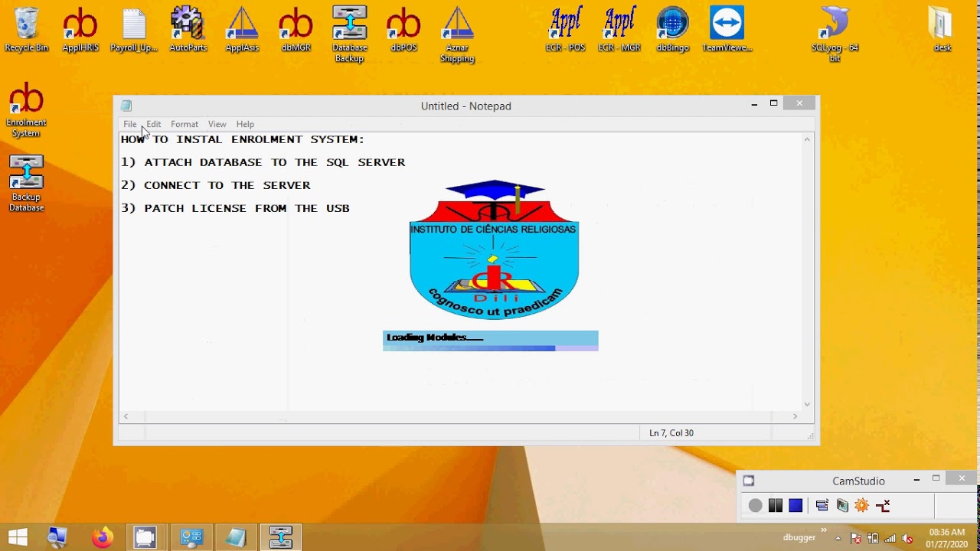Open the Notepad Edit menu
Screen dimensions: 980x551
click(154, 124)
